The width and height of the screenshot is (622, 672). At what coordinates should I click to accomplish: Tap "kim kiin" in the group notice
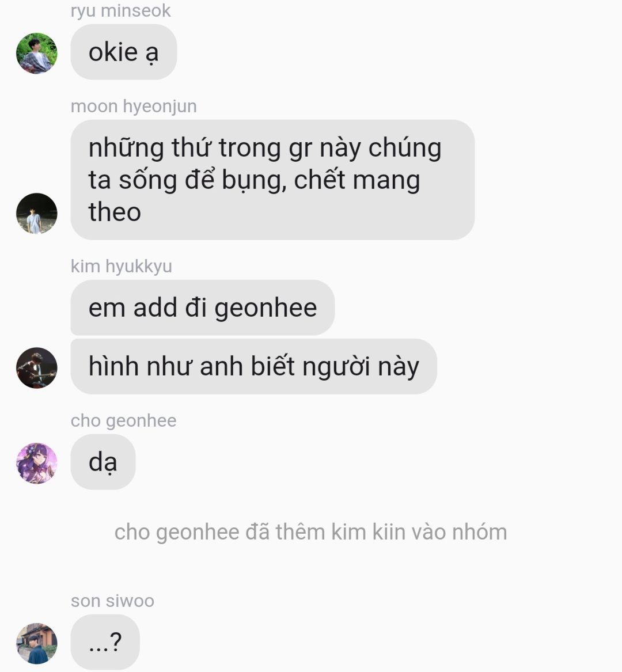(368, 532)
